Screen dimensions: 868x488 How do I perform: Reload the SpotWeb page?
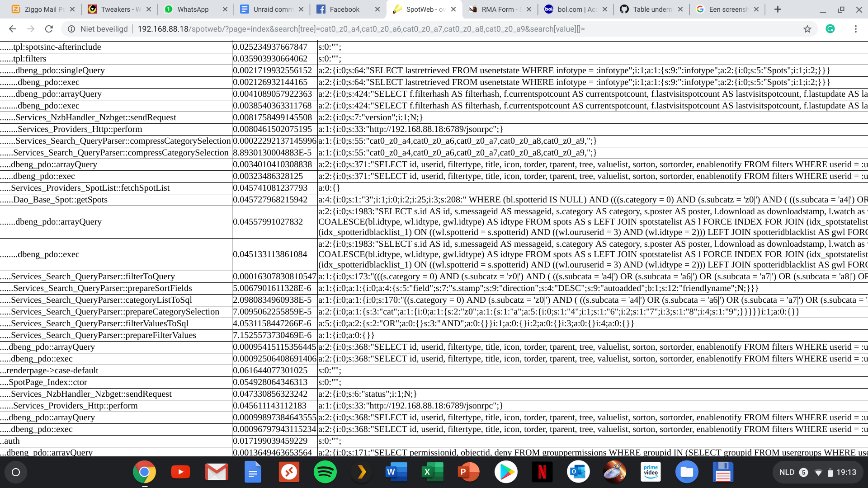(49, 29)
